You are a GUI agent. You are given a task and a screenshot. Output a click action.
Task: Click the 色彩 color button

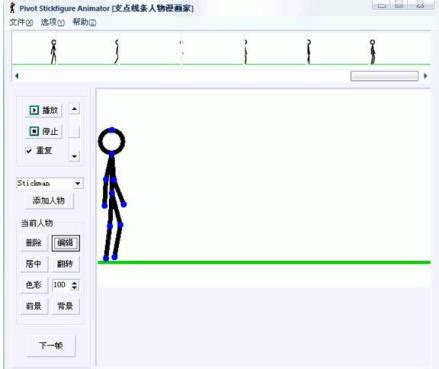coord(34,285)
